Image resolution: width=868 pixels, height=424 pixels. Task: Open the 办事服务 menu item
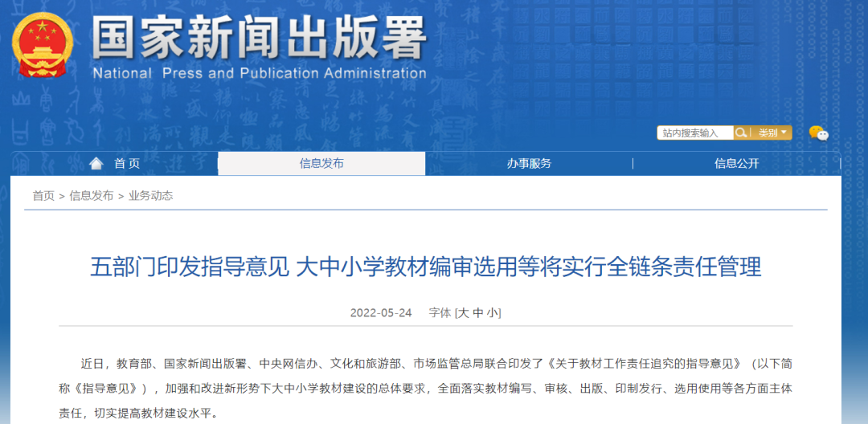[529, 164]
